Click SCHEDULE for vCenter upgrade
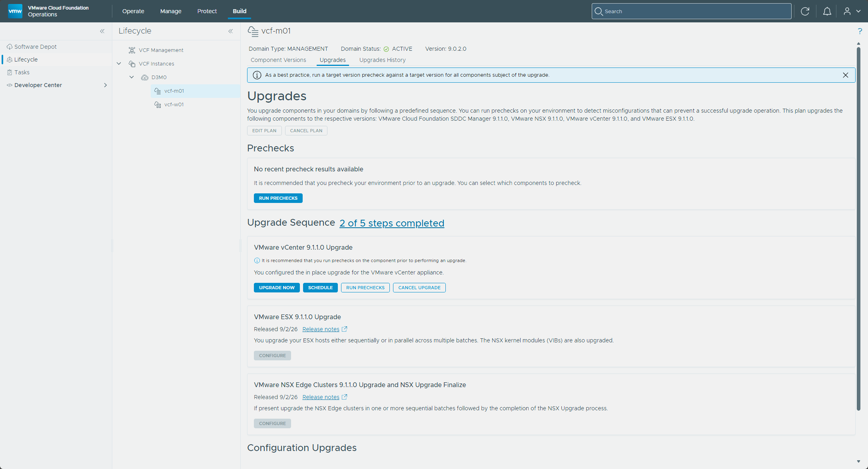The width and height of the screenshot is (868, 469). point(320,288)
